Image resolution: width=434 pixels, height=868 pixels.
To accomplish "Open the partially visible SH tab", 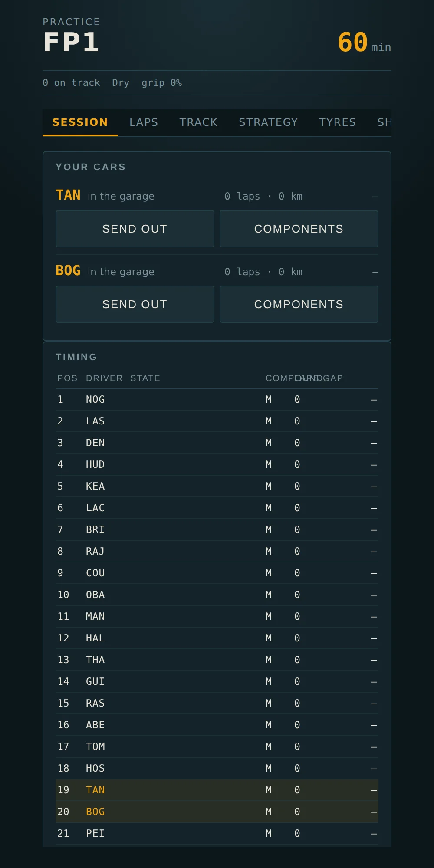I will pyautogui.click(x=384, y=122).
